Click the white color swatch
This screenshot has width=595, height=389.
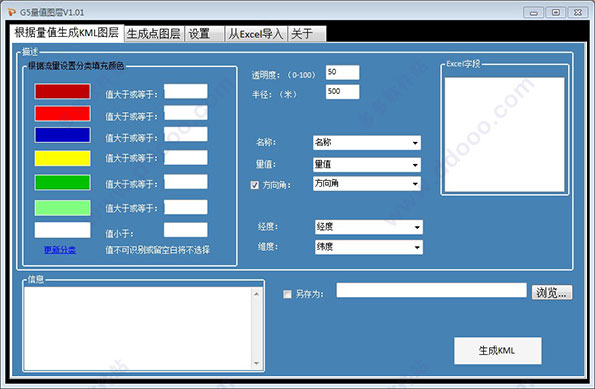coord(63,230)
